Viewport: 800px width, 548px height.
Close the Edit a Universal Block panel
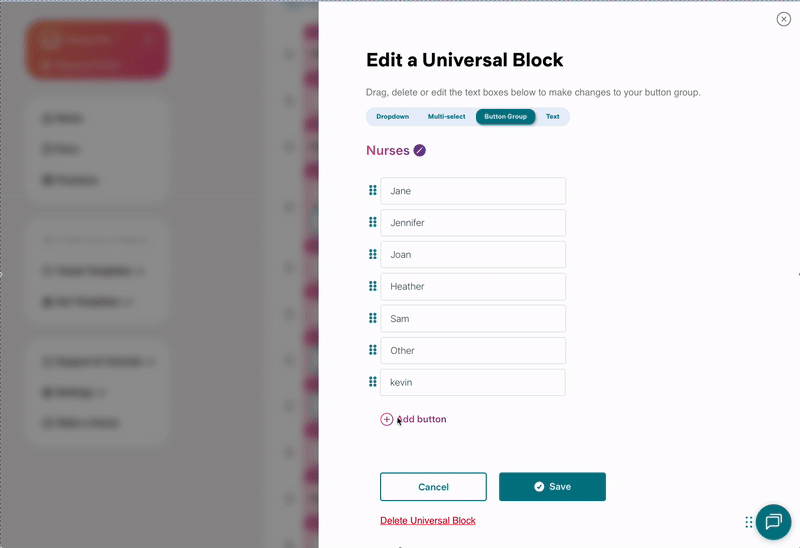coord(783,19)
